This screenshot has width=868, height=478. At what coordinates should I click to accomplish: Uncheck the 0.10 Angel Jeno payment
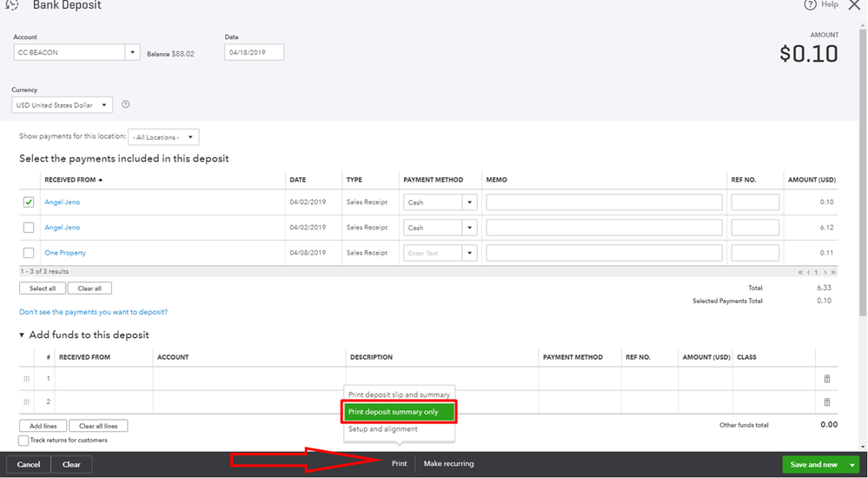tap(28, 202)
